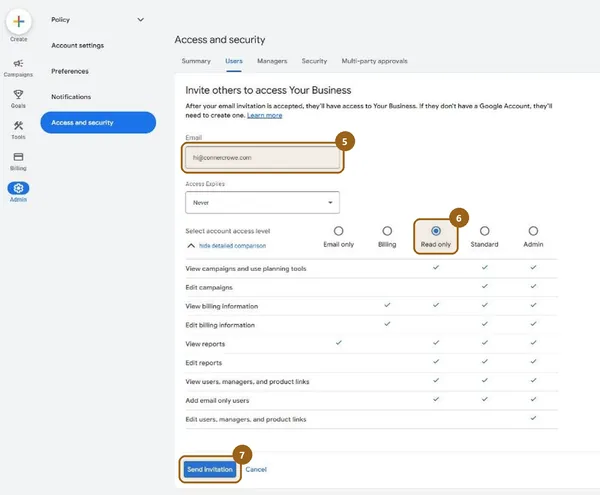The height and width of the screenshot is (495, 600).
Task: Open Account settings
Action: pos(78,46)
